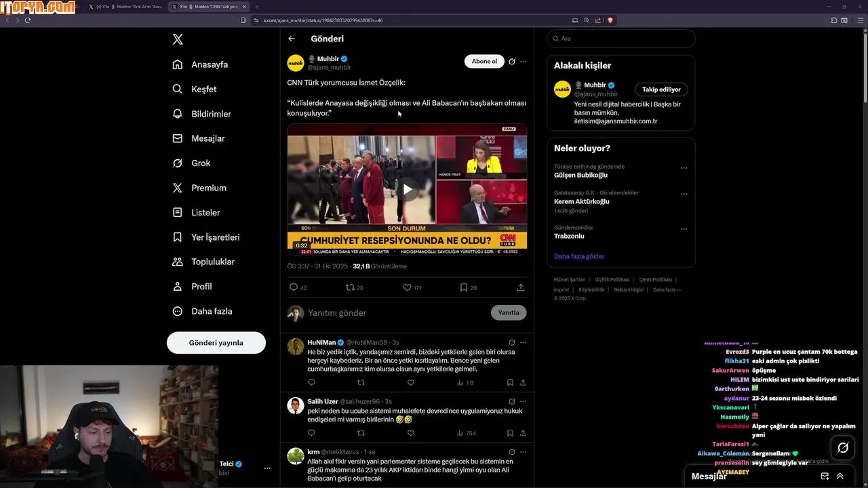This screenshot has height=488, width=868.
Task: Open Kerem Aktürkoğlu trending topic
Action: coord(582,201)
